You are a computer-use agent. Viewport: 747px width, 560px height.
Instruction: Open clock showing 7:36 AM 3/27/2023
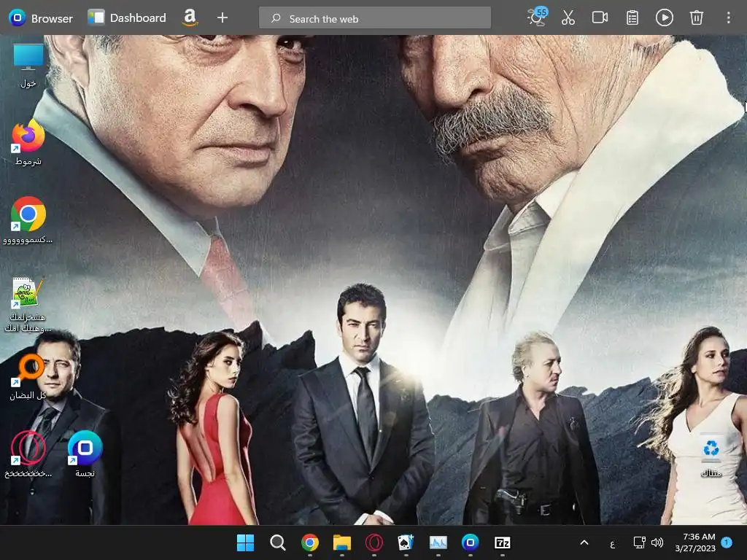point(695,542)
